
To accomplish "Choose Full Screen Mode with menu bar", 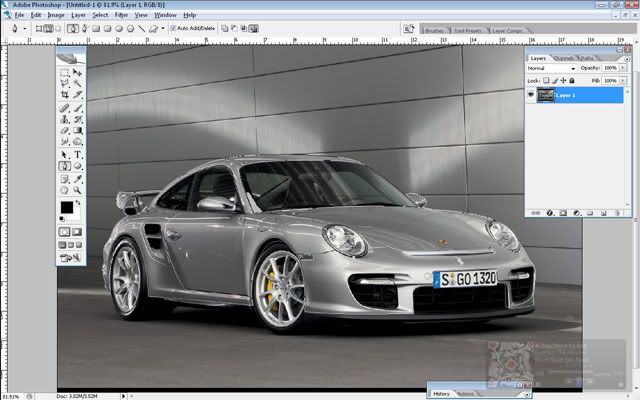I will [x=71, y=245].
